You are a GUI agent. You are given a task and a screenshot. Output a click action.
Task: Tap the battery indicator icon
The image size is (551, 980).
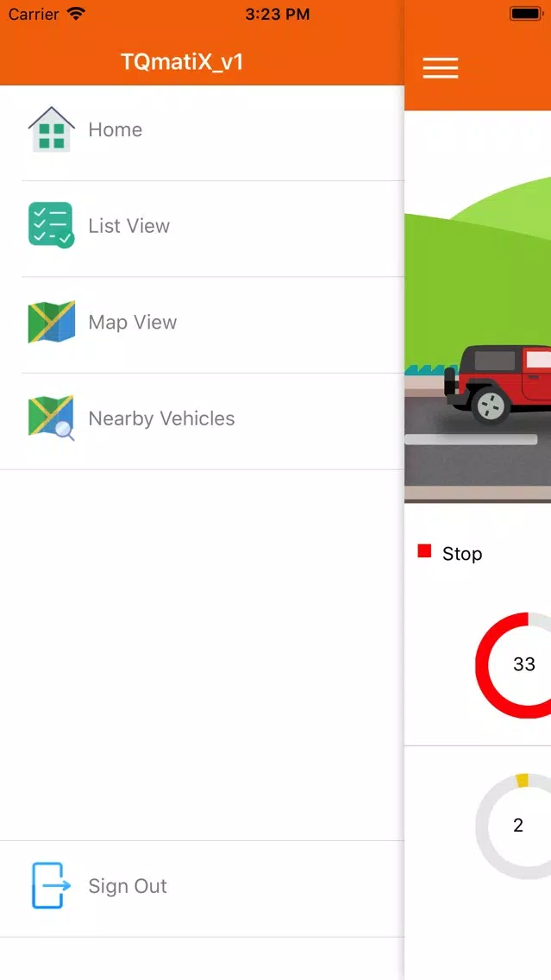pos(527,13)
